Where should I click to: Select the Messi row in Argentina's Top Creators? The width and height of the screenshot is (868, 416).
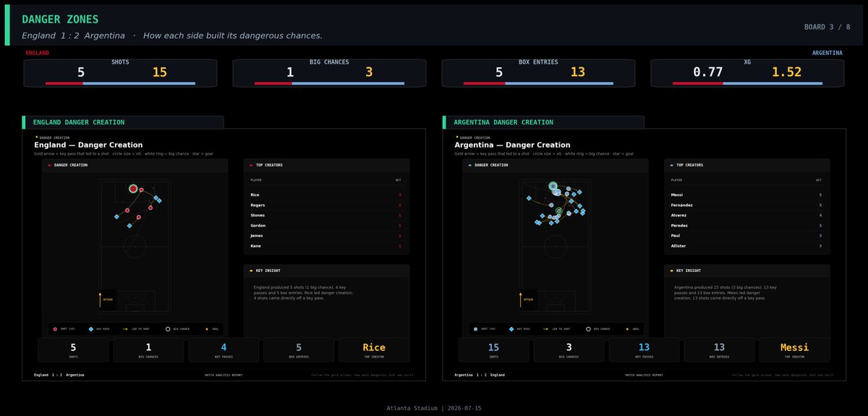746,195
